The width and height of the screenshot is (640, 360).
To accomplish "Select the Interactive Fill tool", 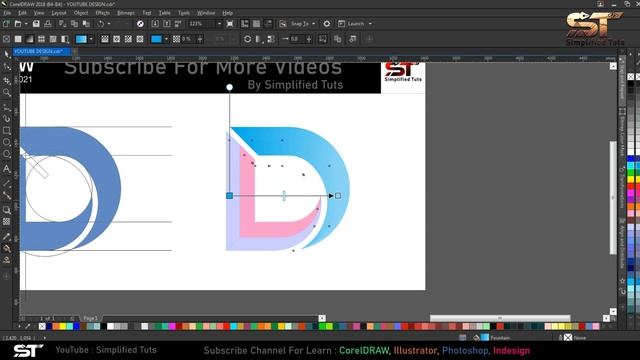I will tap(7, 248).
